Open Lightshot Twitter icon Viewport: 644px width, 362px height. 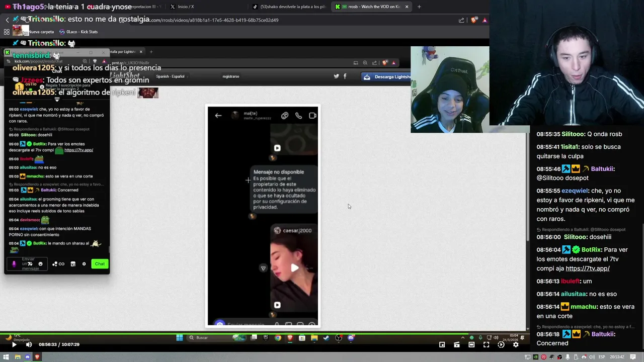click(x=337, y=76)
